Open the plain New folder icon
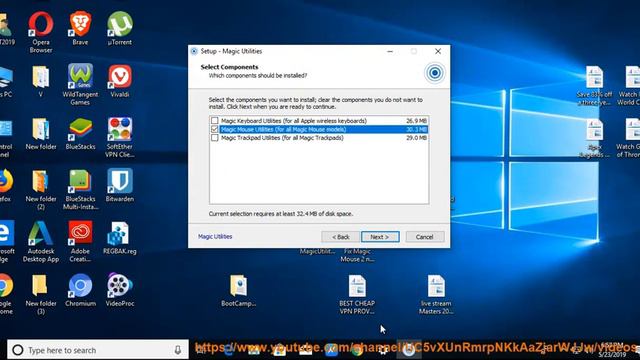The width and height of the screenshot is (640, 360). click(x=41, y=133)
